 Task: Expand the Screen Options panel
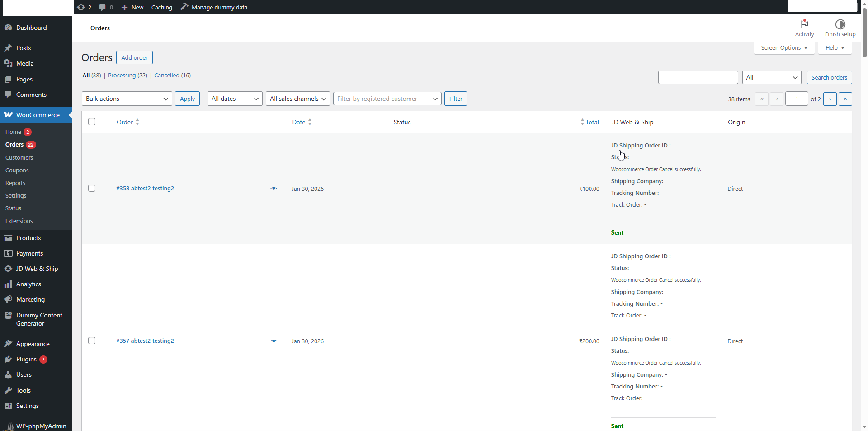tap(784, 48)
